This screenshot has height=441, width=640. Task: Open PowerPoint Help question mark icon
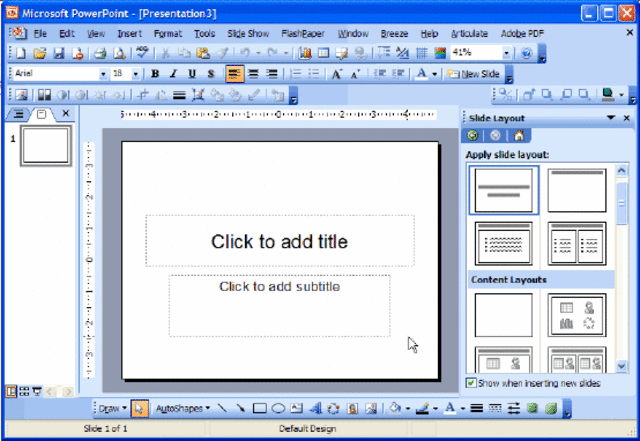click(527, 53)
